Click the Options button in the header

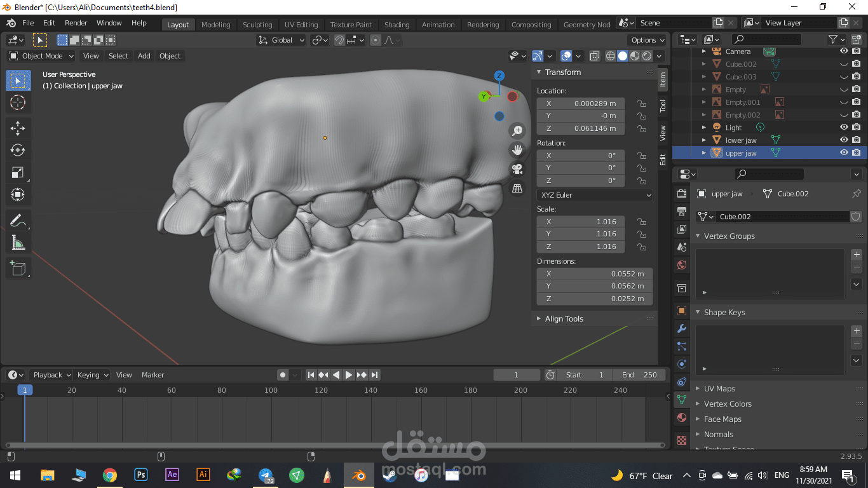[647, 40]
